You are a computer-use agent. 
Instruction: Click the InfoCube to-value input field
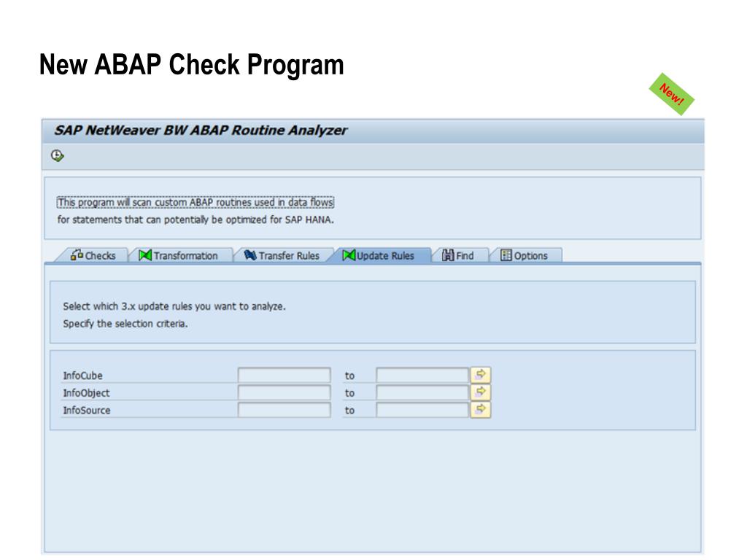(x=422, y=376)
